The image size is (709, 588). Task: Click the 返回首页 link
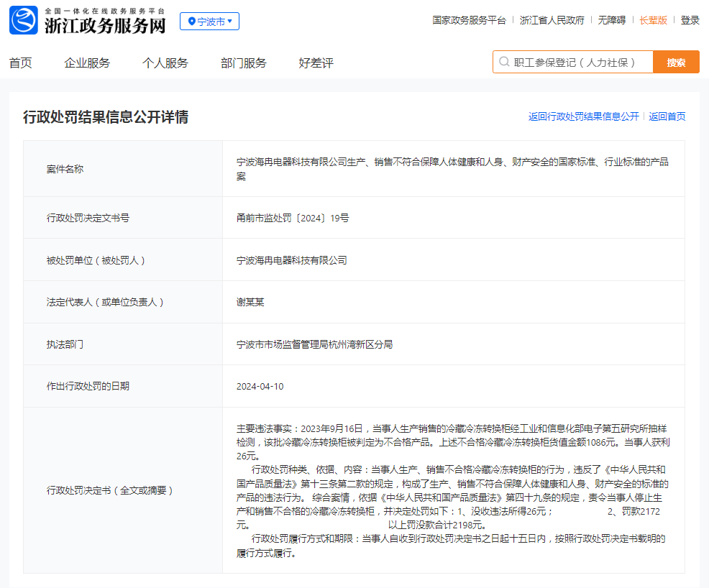(x=667, y=116)
